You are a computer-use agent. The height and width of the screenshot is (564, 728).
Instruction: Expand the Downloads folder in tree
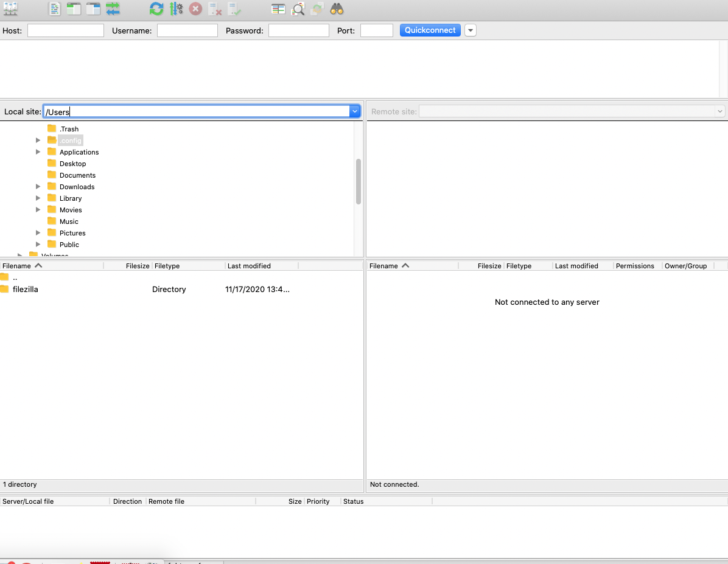pyautogui.click(x=38, y=187)
